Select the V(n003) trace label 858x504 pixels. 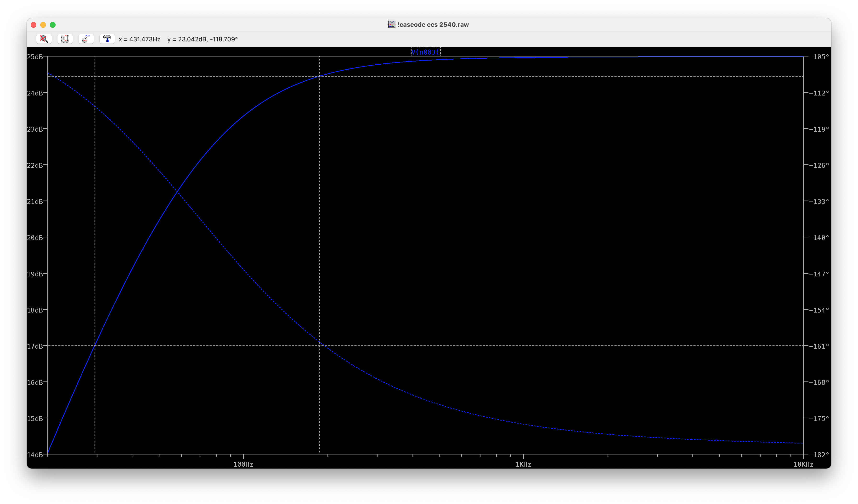click(425, 52)
